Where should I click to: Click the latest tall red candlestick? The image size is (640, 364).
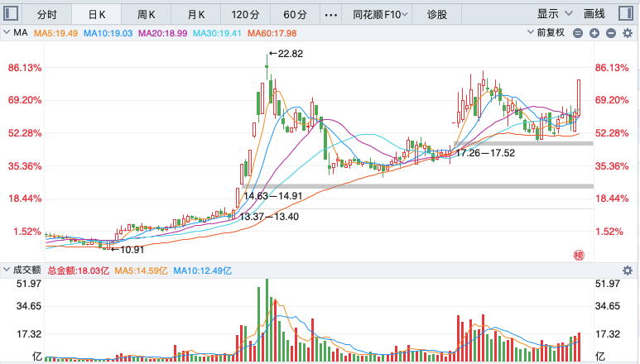[x=579, y=98]
